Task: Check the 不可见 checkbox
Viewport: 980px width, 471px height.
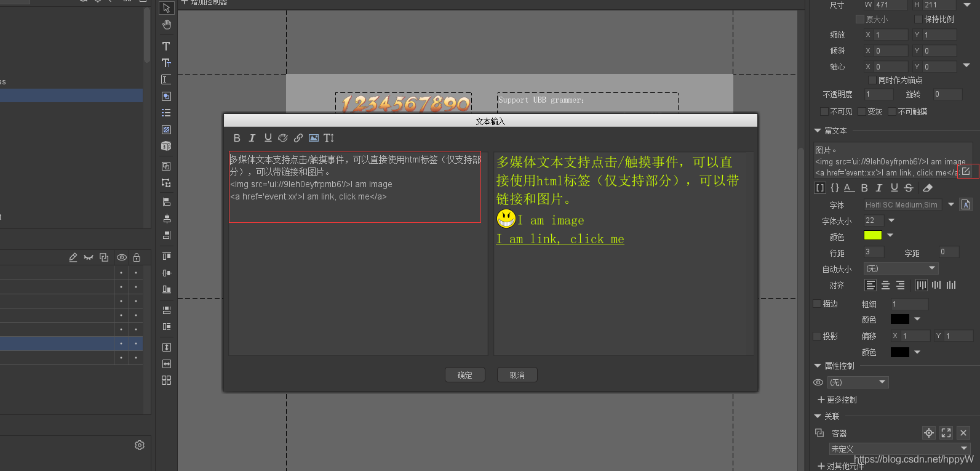Action: click(x=824, y=111)
